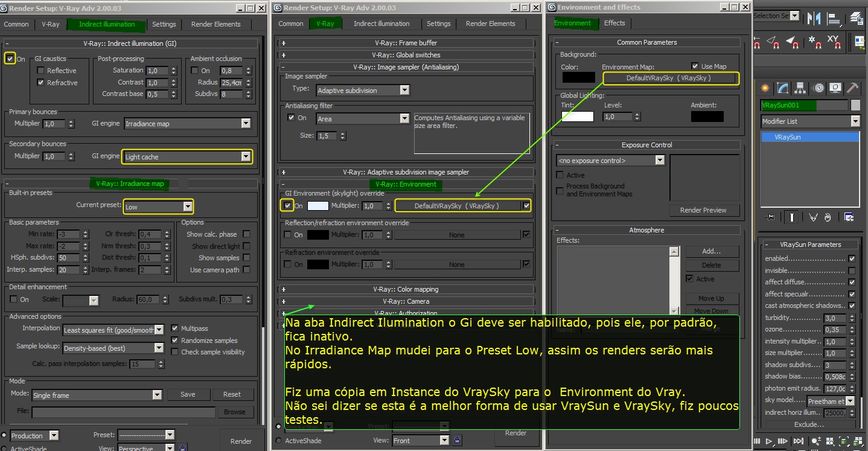Image resolution: width=868 pixels, height=451 pixels.
Task: Open Current preset Low dropdown
Action: [x=158, y=207]
